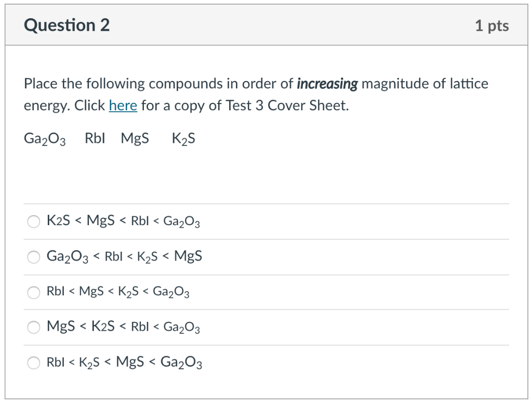Click the K2S compound in the list

tap(183, 138)
